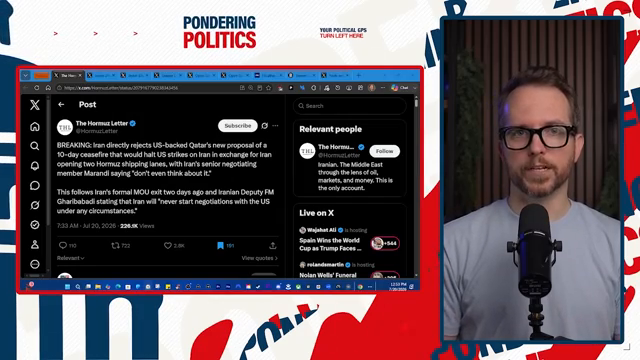640x360 pixels.
Task: Follow The Hormuz Letter in Relevant people
Action: [384, 151]
